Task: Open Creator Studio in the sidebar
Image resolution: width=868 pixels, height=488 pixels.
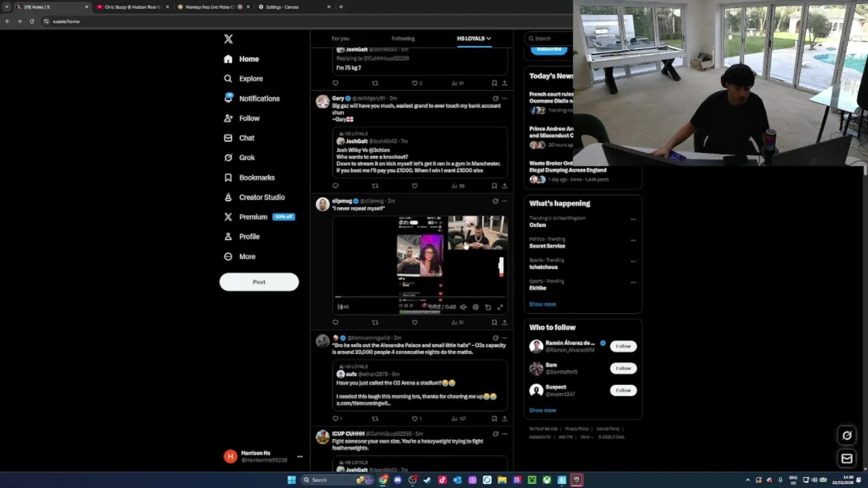Action: tap(254, 197)
